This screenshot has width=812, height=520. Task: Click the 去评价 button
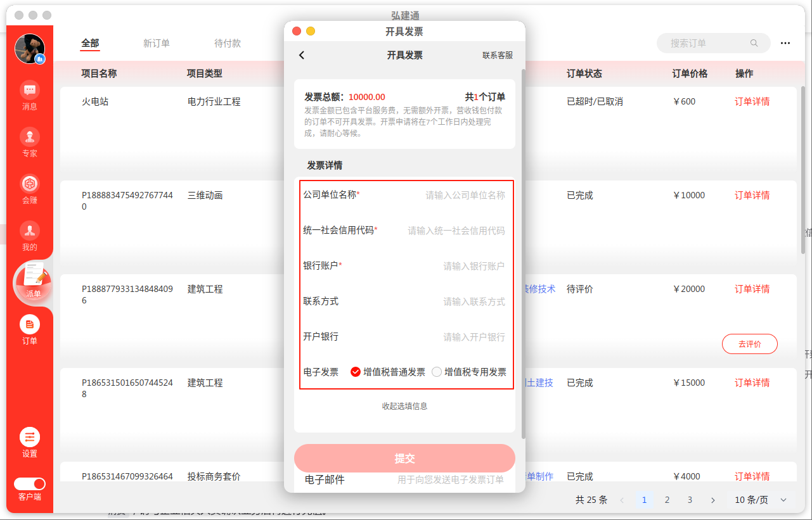click(x=749, y=344)
